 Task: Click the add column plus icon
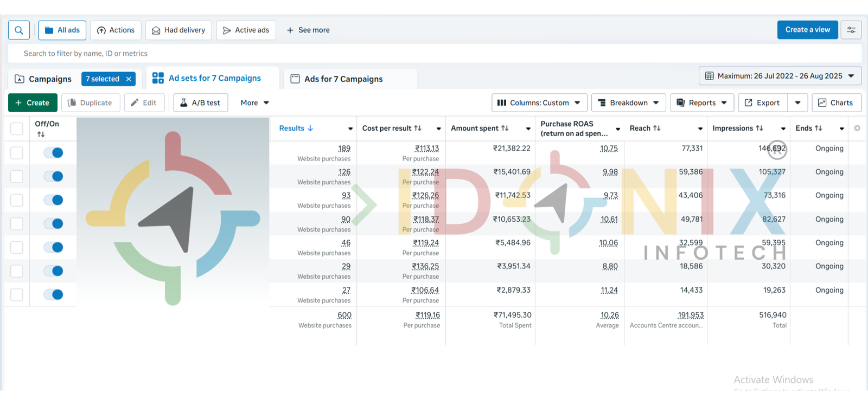pyautogui.click(x=857, y=128)
